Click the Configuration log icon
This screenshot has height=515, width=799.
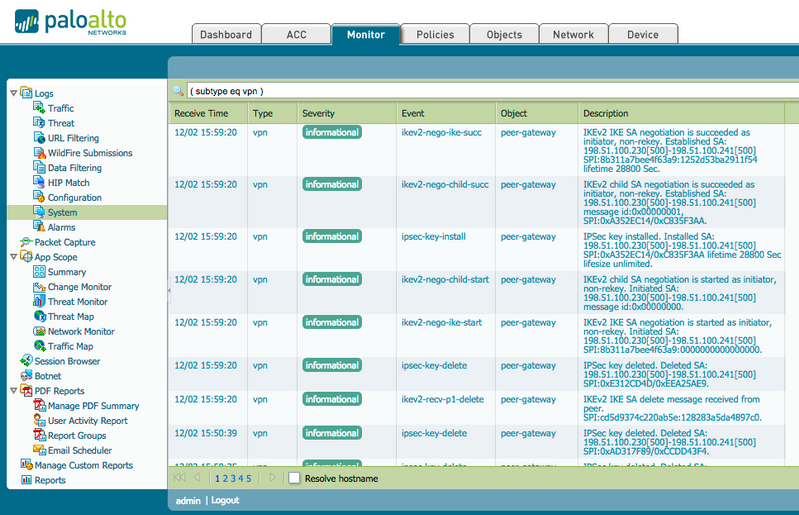[39, 196]
